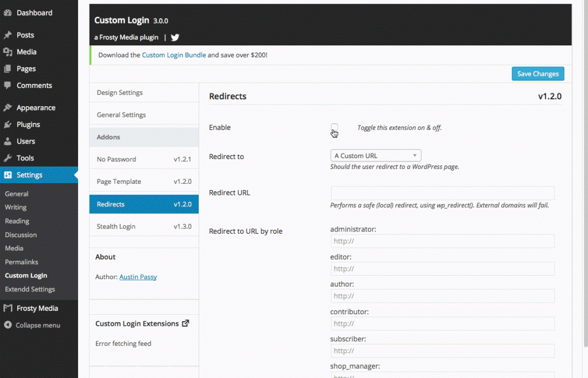This screenshot has height=378, width=588.
Task: Click the Plugins plug icon
Action: [7, 125]
